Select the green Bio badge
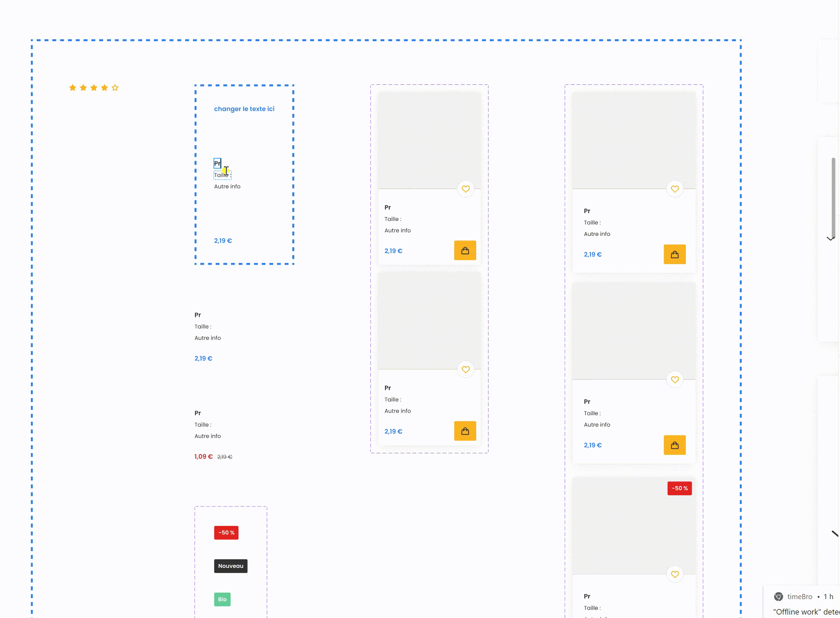This screenshot has height=618, width=840. coord(222,599)
